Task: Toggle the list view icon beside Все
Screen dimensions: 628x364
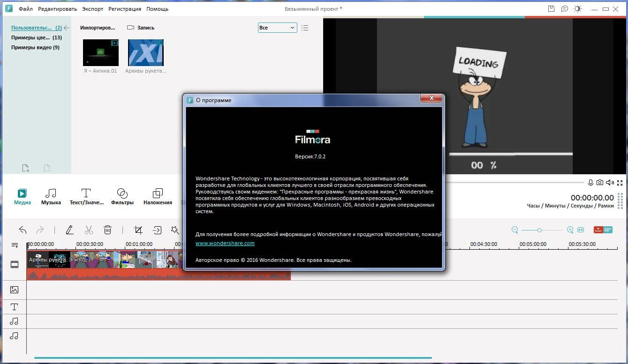Action: 305,28
